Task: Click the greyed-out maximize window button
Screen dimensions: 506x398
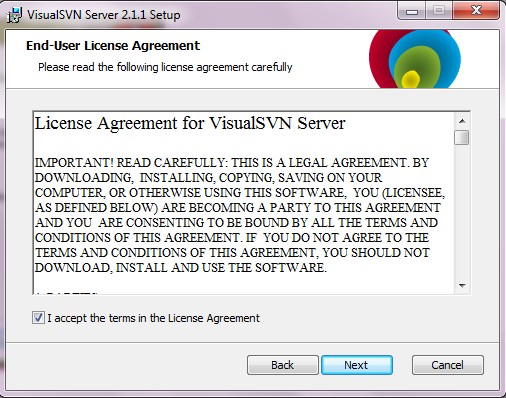Action: 439,11
